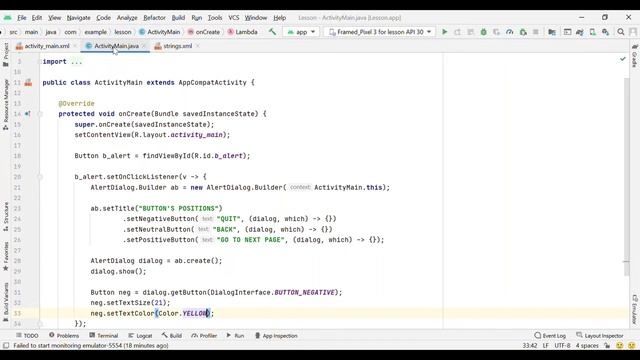Open the Problems tool window
Image resolution: width=640 pixels, height=360 pixels.
[64, 336]
